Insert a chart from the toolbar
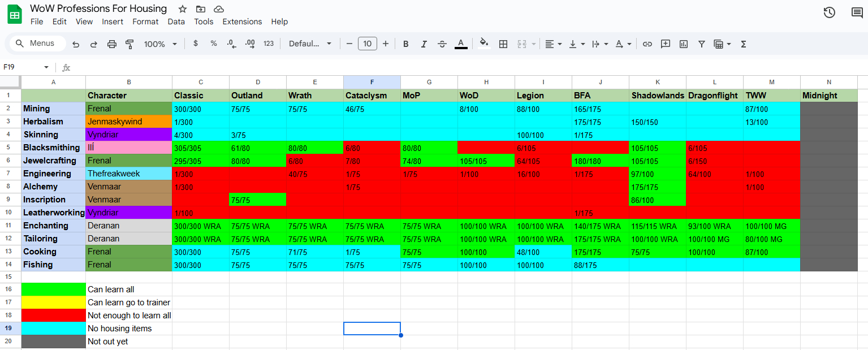868x350 pixels. click(x=684, y=44)
